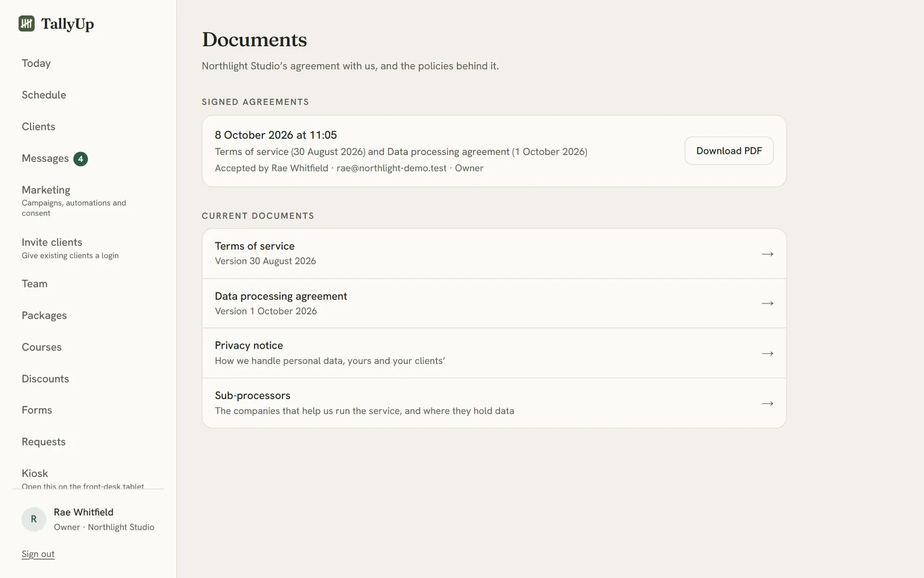Image resolution: width=924 pixels, height=578 pixels.
Task: Go to Forms
Action: point(37,410)
